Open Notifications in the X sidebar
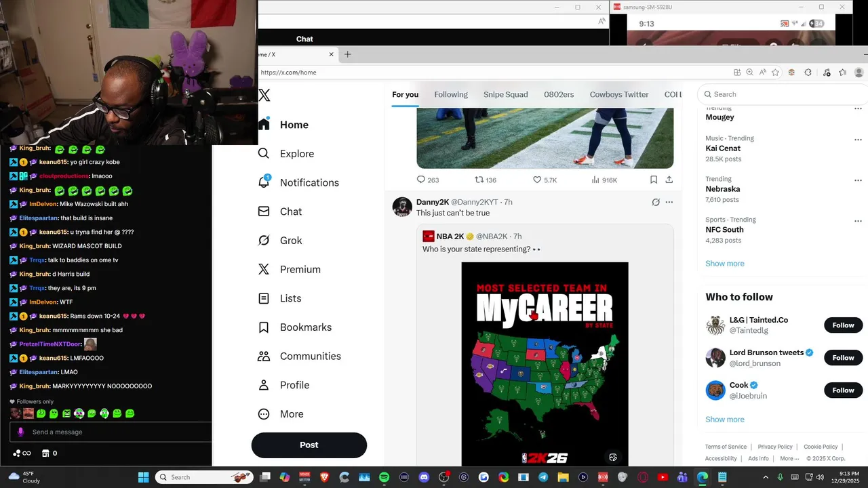Viewport: 868px width, 488px height. coord(298,182)
